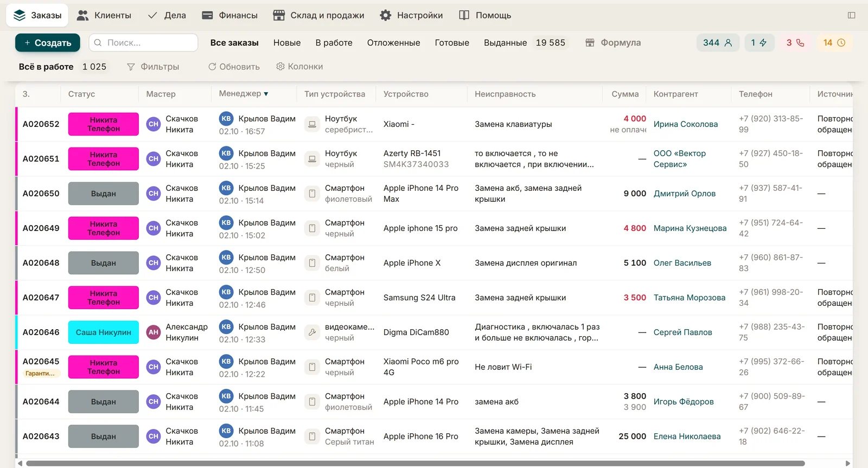Screen dimensions: 868x468
Task: Click the Поиск search field
Action: point(143,43)
